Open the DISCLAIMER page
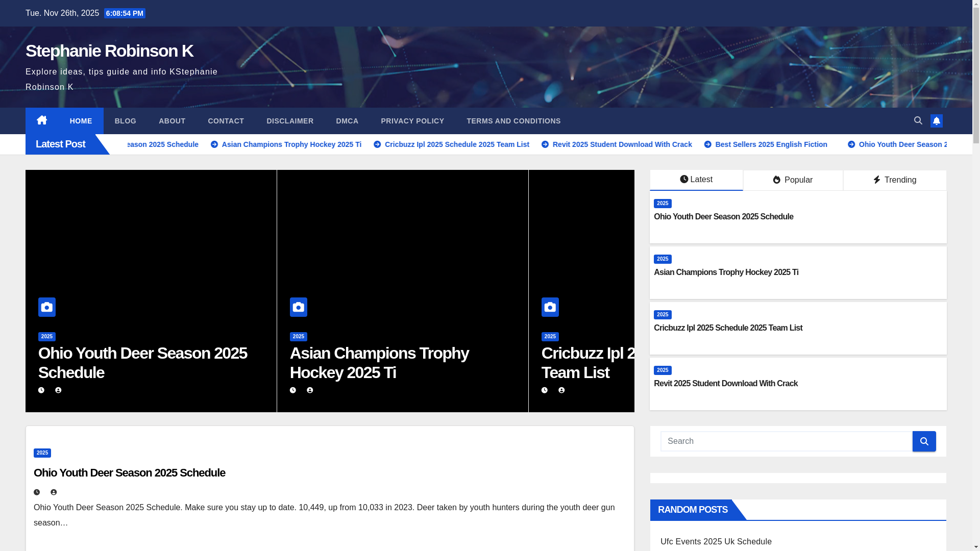The width and height of the screenshot is (980, 551). (x=290, y=121)
